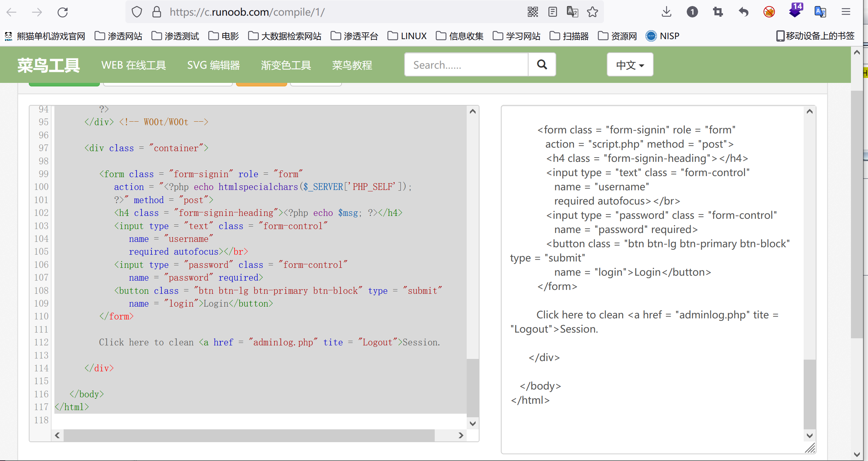The width and height of the screenshot is (868, 461).
Task: Click htmlspecialchars on code line 100
Action: click(258, 187)
